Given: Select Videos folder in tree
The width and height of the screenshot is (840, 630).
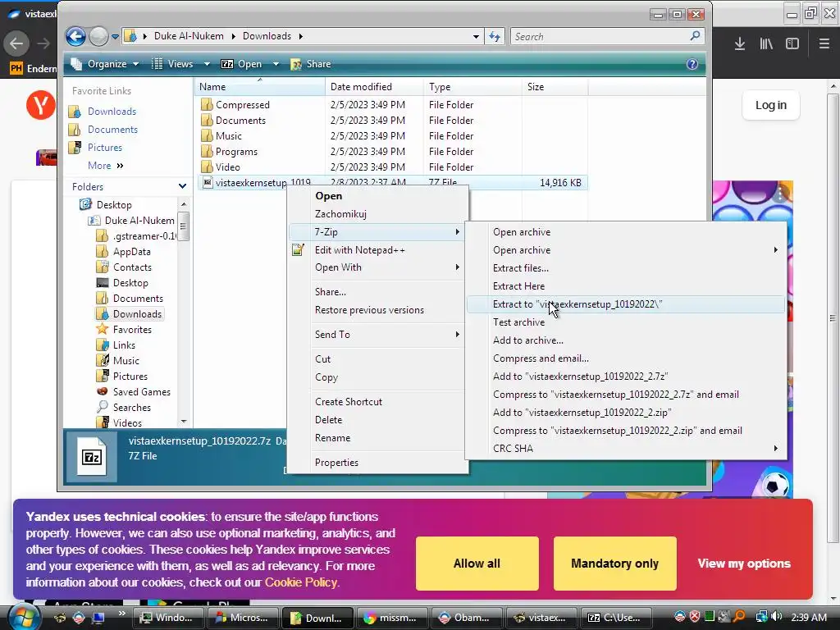Looking at the screenshot, I should (x=127, y=422).
